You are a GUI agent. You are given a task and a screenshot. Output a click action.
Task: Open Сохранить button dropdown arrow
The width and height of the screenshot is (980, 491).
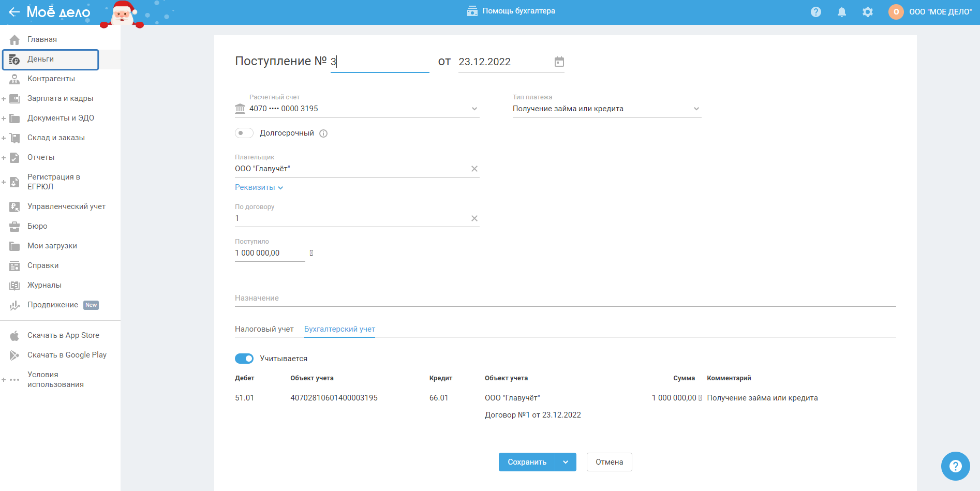coord(566,462)
